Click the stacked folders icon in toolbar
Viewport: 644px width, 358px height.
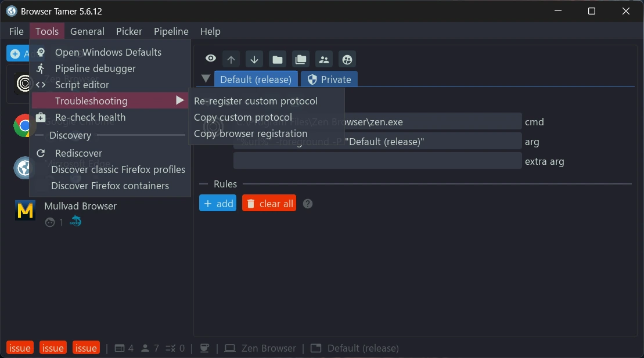301,60
